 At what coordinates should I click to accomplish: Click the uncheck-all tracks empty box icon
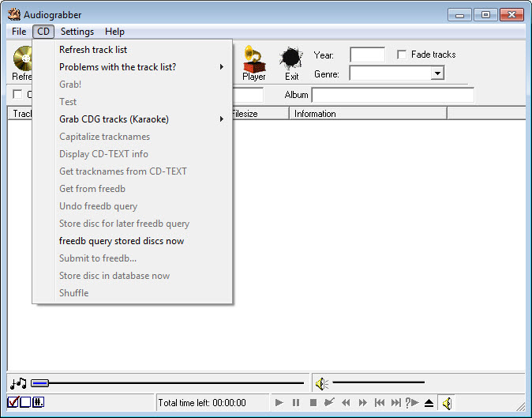(25, 402)
